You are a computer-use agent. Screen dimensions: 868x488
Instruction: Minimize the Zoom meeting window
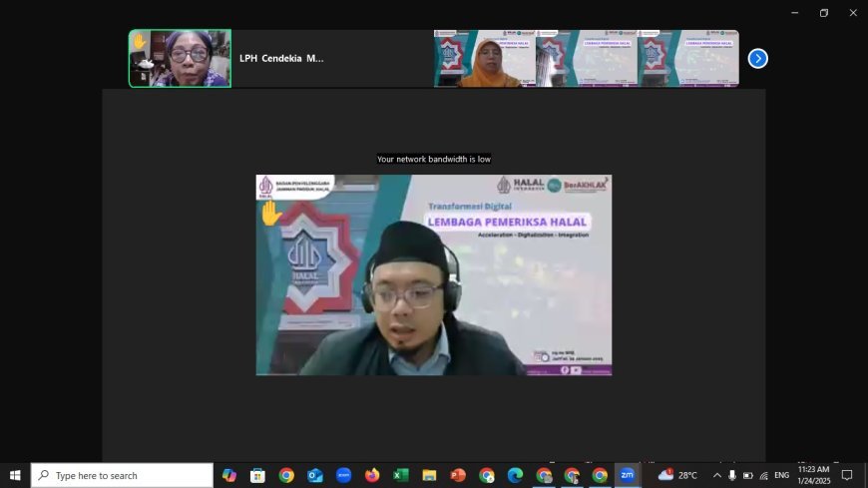(x=795, y=13)
